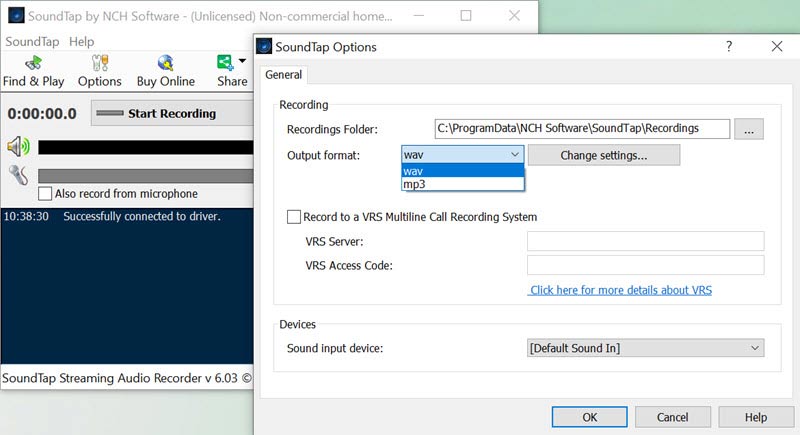800x435 pixels.
Task: Click the Recordings Folder path field
Action: coord(582,129)
